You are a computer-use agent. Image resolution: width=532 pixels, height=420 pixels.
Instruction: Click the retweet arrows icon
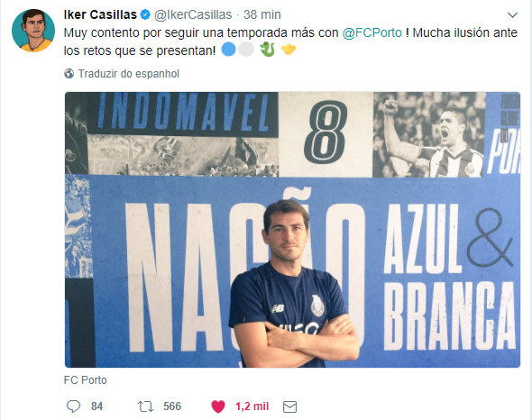point(145,406)
